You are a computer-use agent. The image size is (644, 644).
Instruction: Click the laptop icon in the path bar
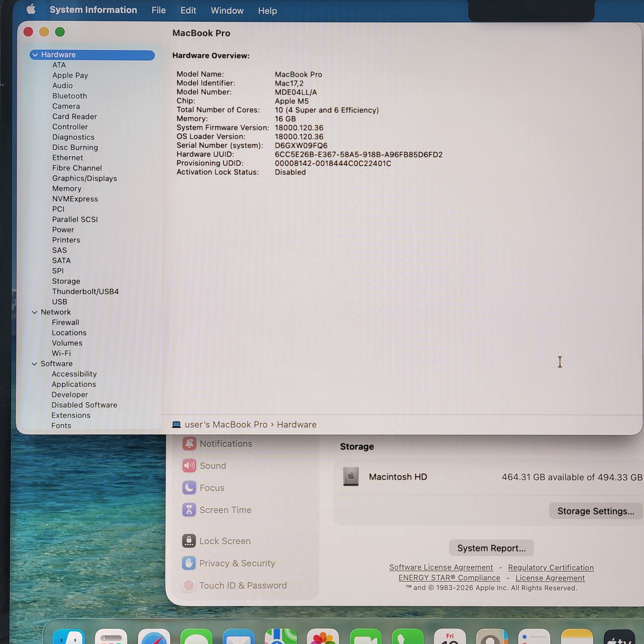[176, 425]
